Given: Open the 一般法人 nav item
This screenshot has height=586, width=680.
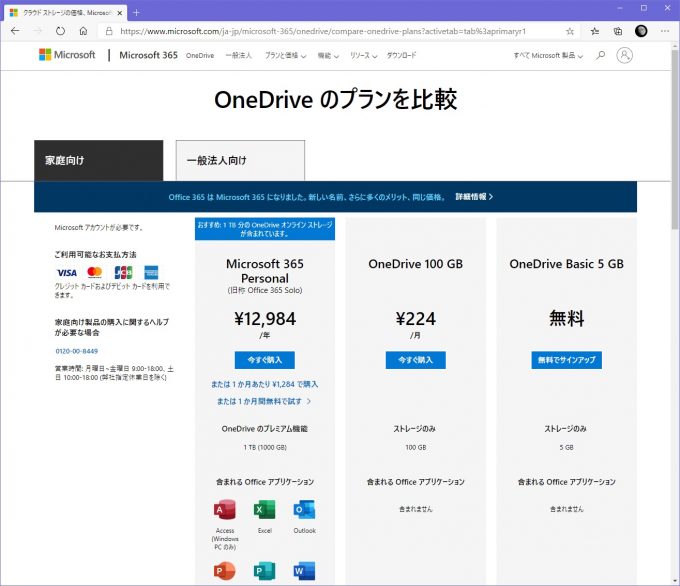Looking at the screenshot, I should 239,56.
